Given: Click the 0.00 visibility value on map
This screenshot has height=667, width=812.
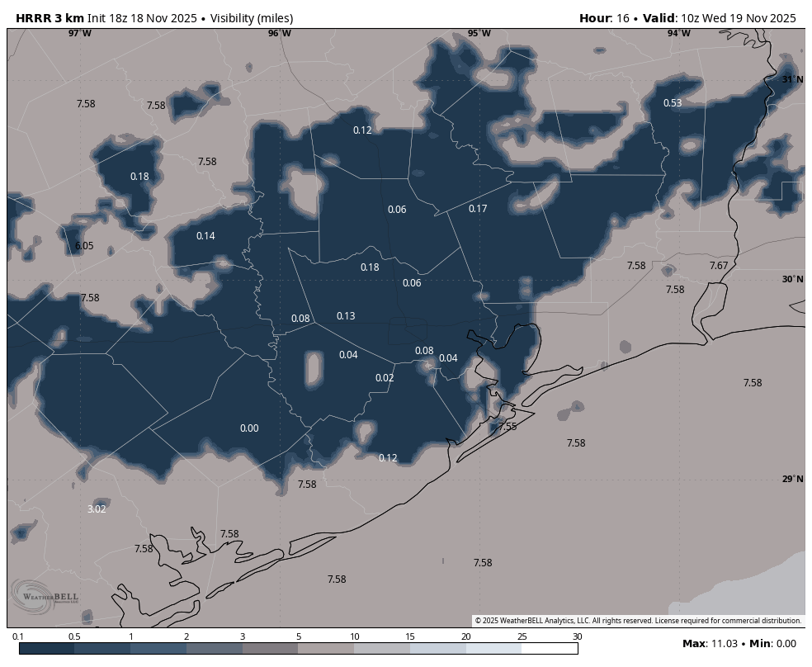Looking at the screenshot, I should [249, 428].
